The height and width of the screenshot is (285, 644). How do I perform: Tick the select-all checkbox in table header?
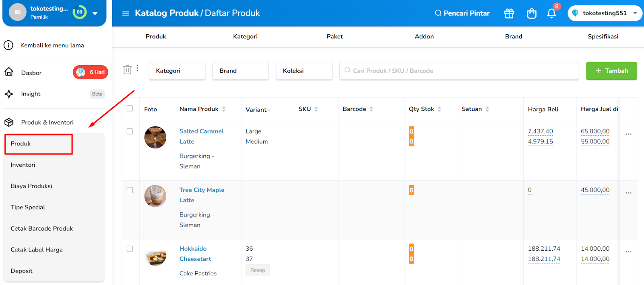[130, 108]
